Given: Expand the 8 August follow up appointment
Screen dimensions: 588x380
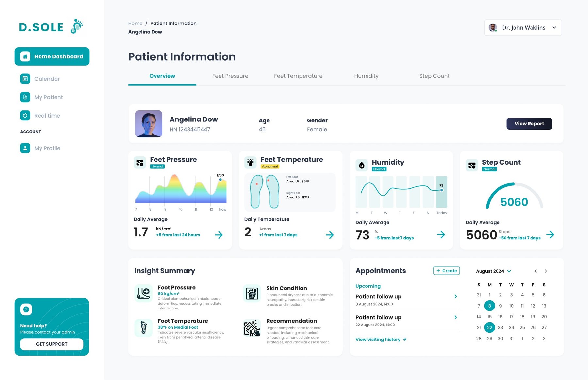Looking at the screenshot, I should point(456,296).
